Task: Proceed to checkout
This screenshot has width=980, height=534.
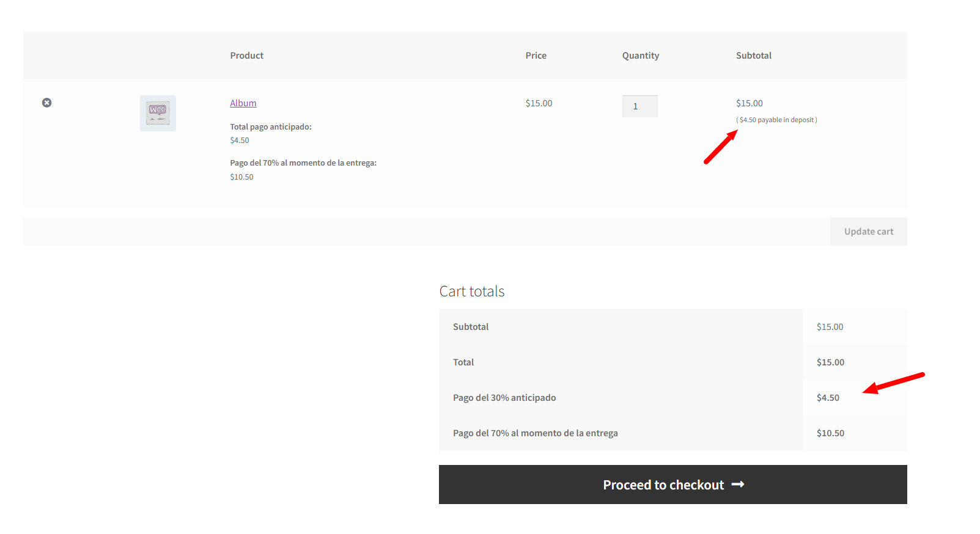Action: [x=672, y=485]
